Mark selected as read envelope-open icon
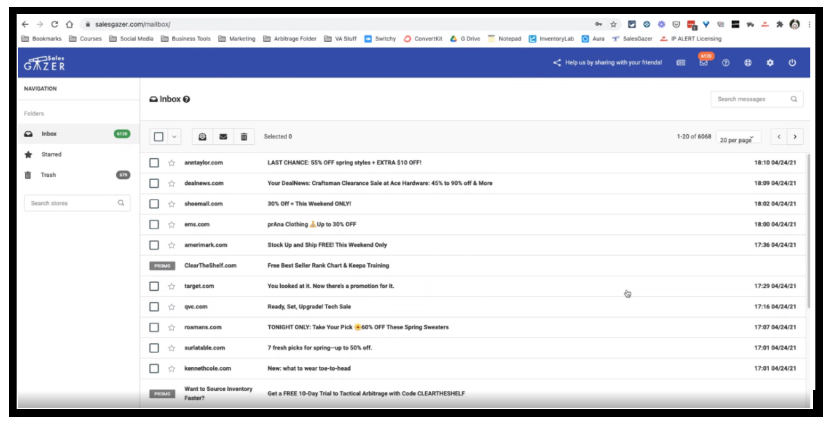The width and height of the screenshot is (830, 428). (x=202, y=136)
